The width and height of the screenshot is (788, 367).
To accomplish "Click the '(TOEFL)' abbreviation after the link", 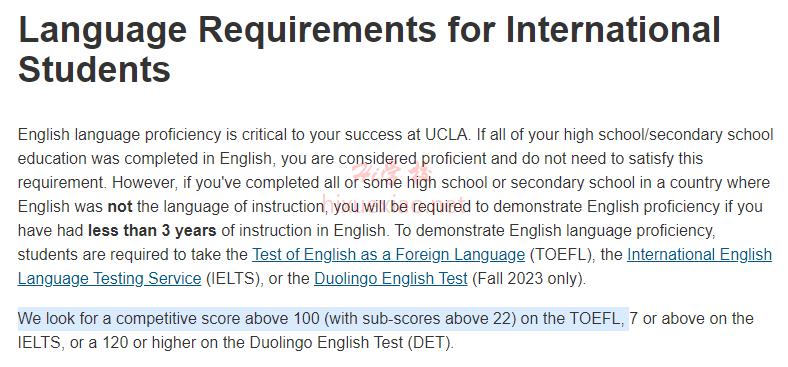I will (x=562, y=254).
